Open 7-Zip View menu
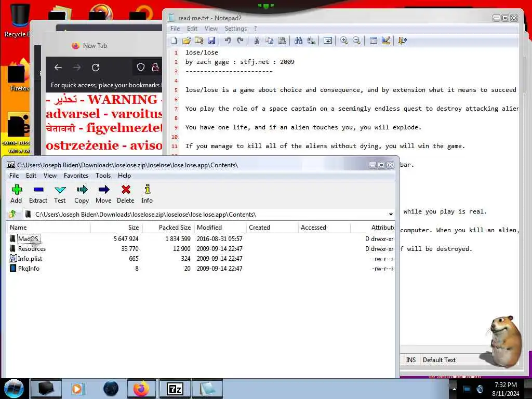Viewport: 532px width, 399px height. pyautogui.click(x=50, y=176)
